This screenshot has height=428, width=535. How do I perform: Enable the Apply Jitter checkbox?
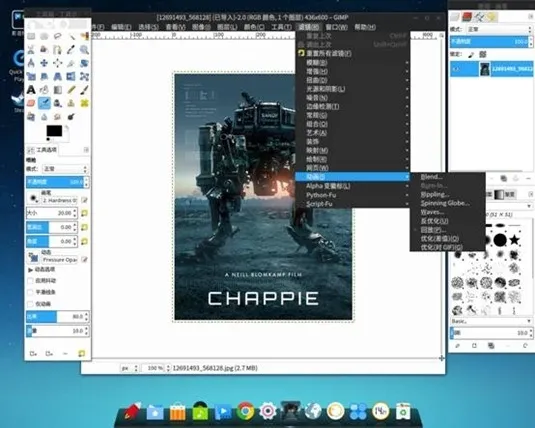pyautogui.click(x=30, y=281)
